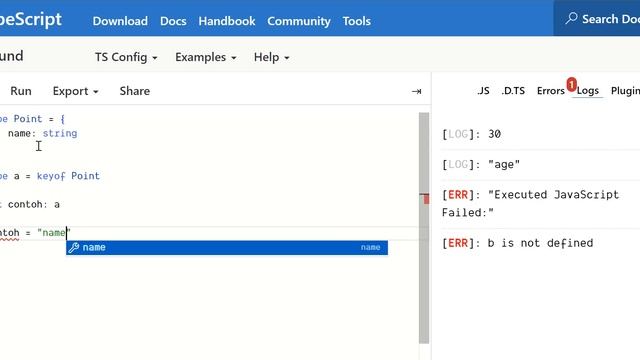Expand the Export dropdown
640x360 pixels.
point(75,91)
